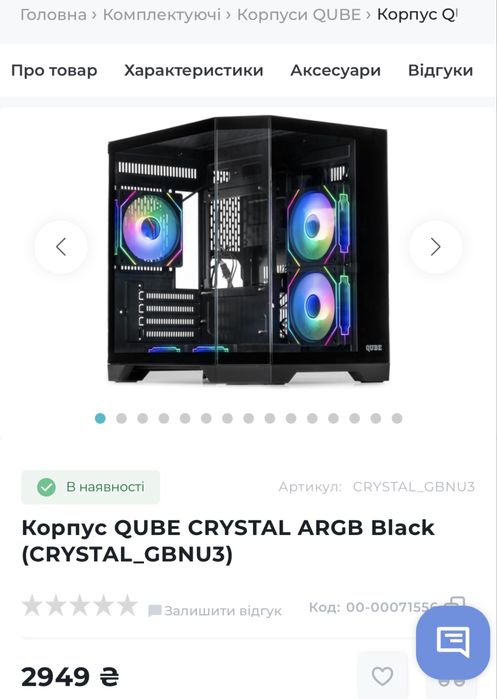Rate the product one star
The width and height of the screenshot is (497, 699).
[32, 605]
